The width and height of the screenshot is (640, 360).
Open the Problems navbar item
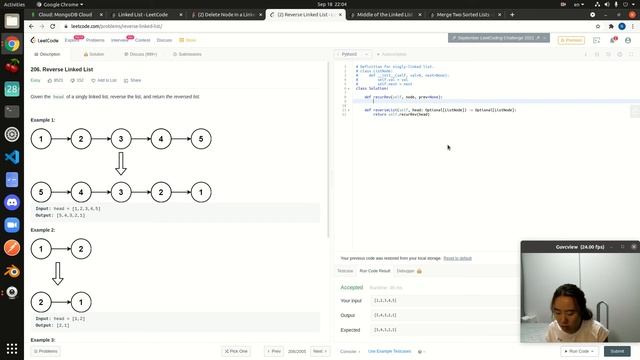[x=95, y=40]
